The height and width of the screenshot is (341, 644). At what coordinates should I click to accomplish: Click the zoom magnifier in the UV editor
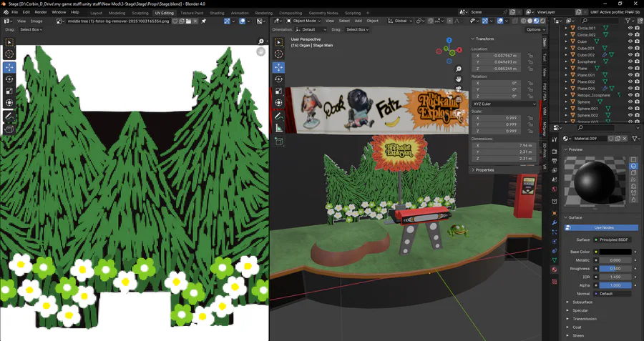click(260, 41)
